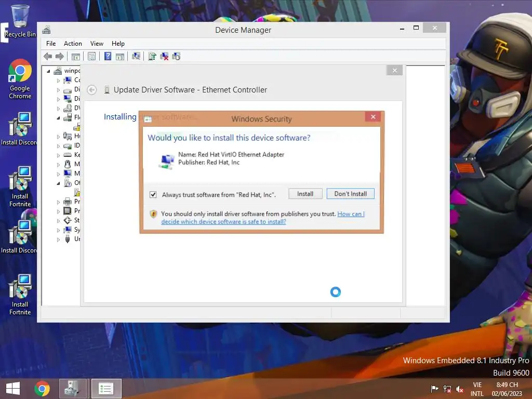The width and height of the screenshot is (532, 399).
Task: Click the Device Manager title bar icon
Action: tap(46, 30)
